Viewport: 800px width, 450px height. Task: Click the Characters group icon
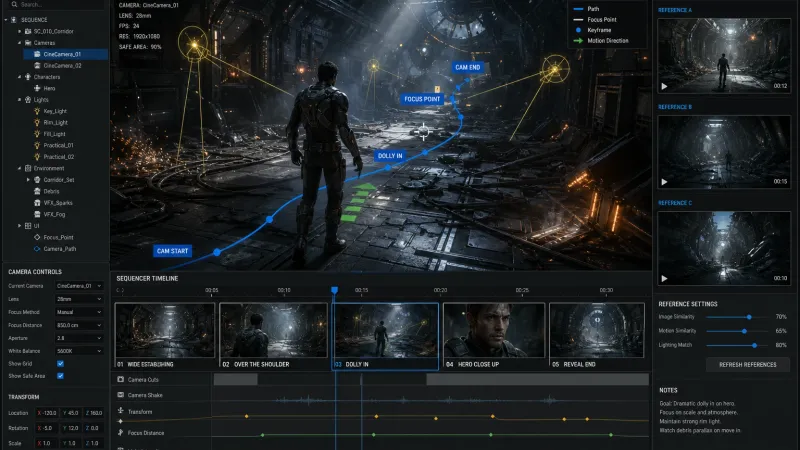(28, 77)
